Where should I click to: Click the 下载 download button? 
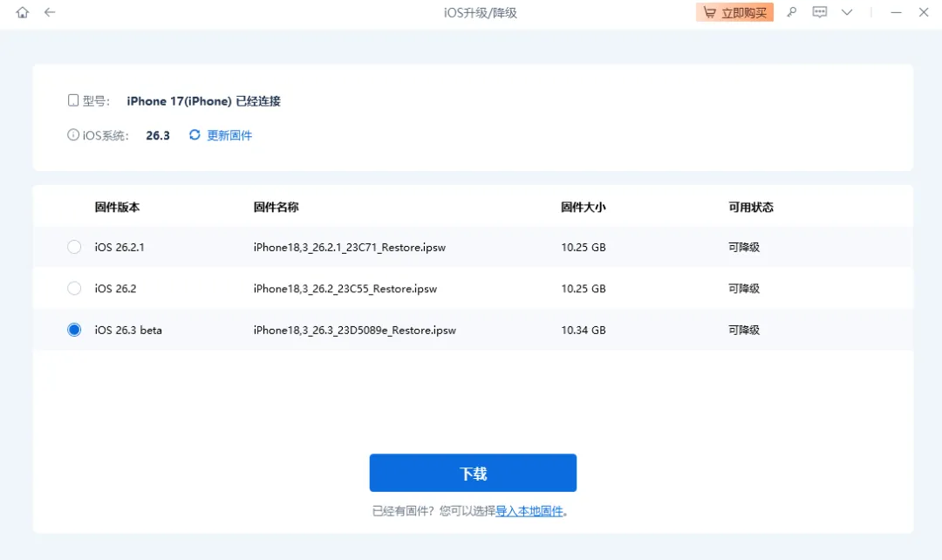473,473
